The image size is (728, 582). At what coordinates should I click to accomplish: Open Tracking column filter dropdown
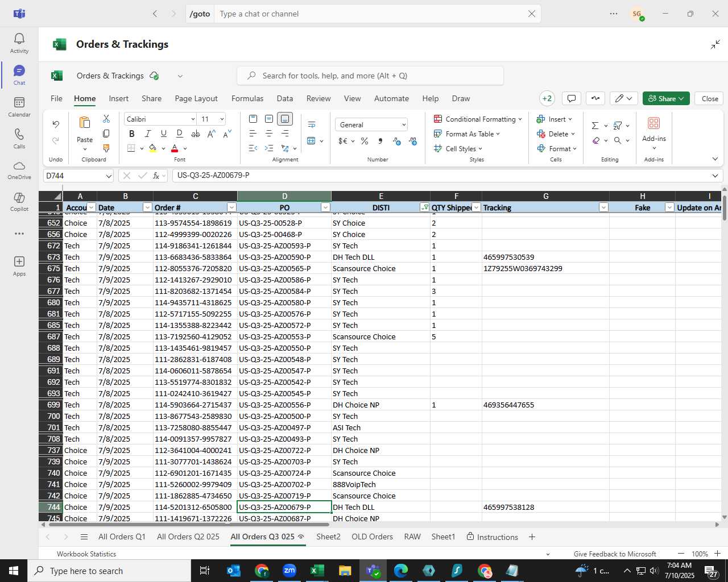tap(603, 207)
